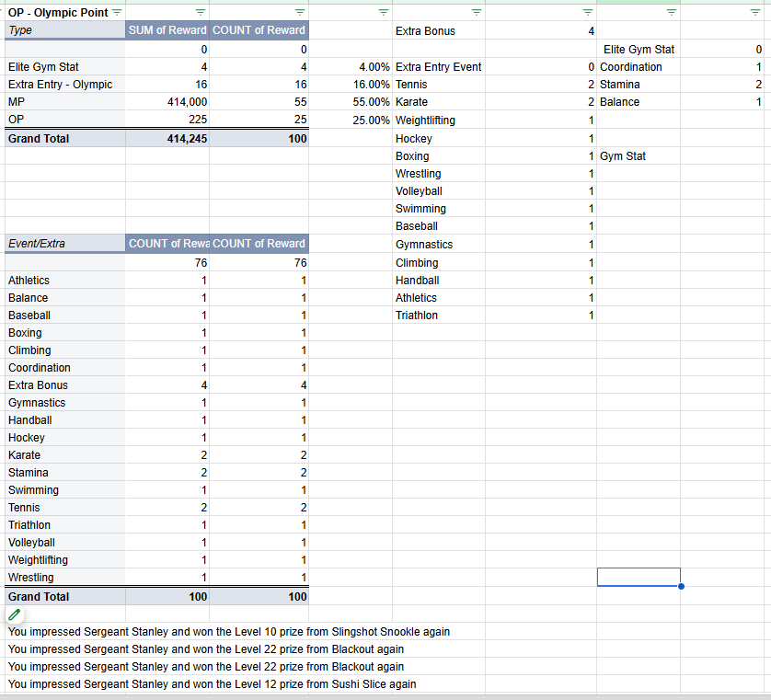Select the 225 OP reward sum cell
Viewport: 771px width, 700px height.
pos(167,120)
